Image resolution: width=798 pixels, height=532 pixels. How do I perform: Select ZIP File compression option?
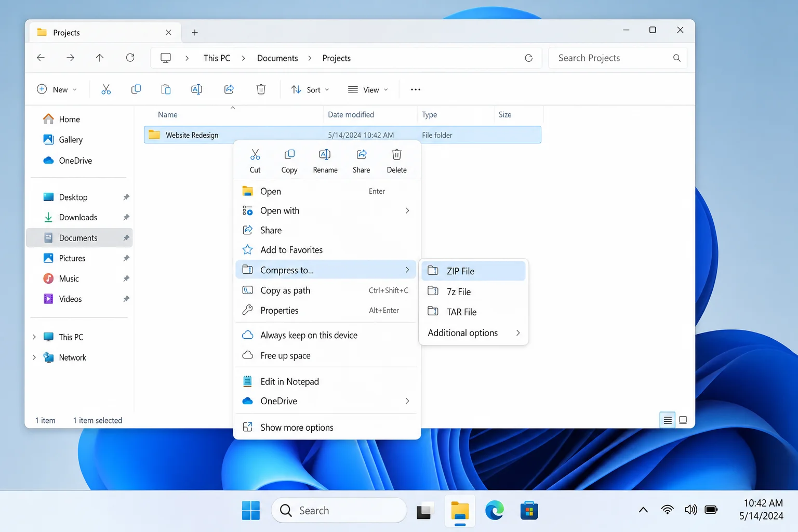pos(474,271)
